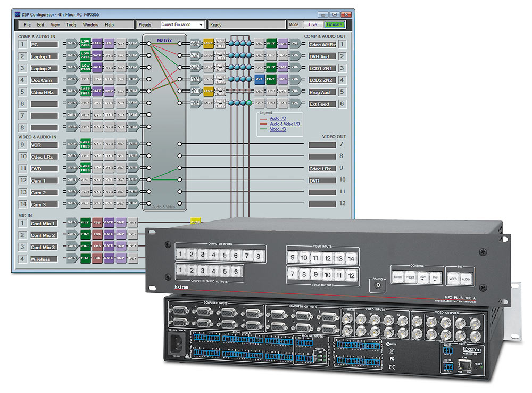The height and width of the screenshot is (393, 532).
Task: Open FILT block on Conf Mic 2
Action: (85, 234)
